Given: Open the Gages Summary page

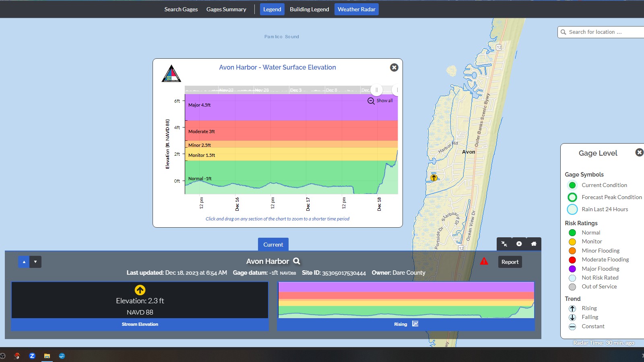Looking at the screenshot, I should [226, 9].
